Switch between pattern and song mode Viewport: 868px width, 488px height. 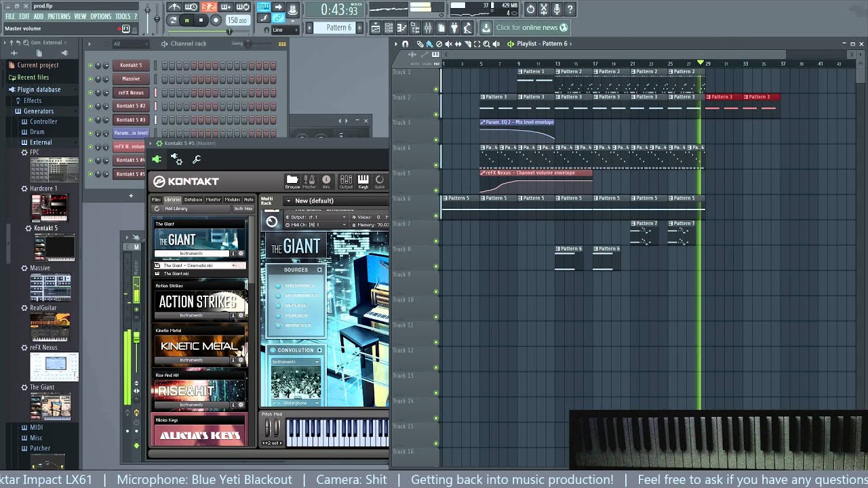(174, 20)
